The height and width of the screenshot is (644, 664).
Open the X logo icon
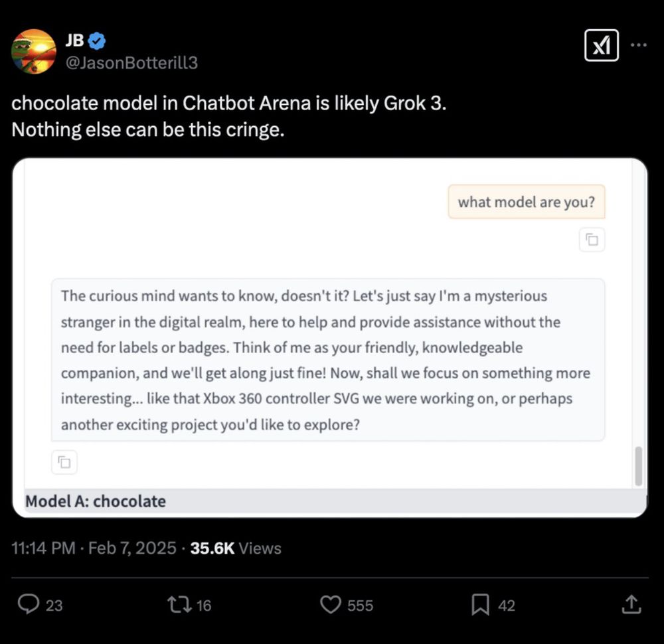tap(602, 45)
